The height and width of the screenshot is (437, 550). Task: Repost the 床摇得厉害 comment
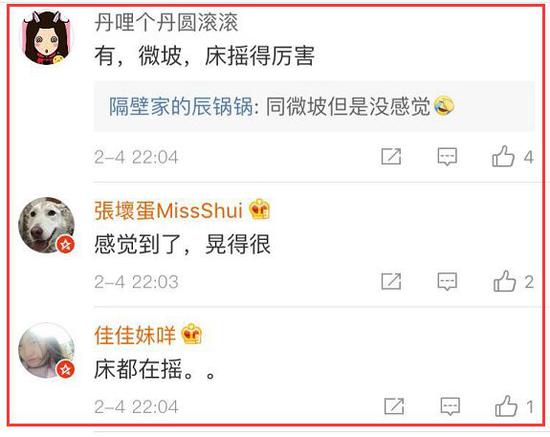[391, 156]
